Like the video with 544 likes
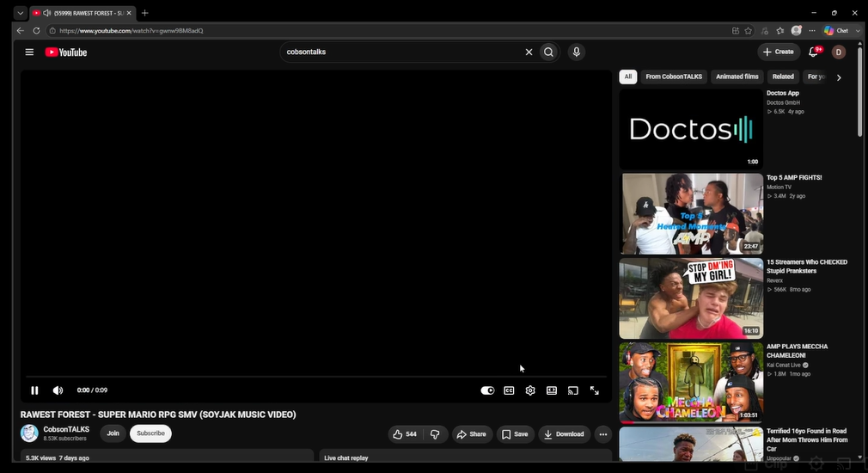This screenshot has width=868, height=473. click(405, 434)
